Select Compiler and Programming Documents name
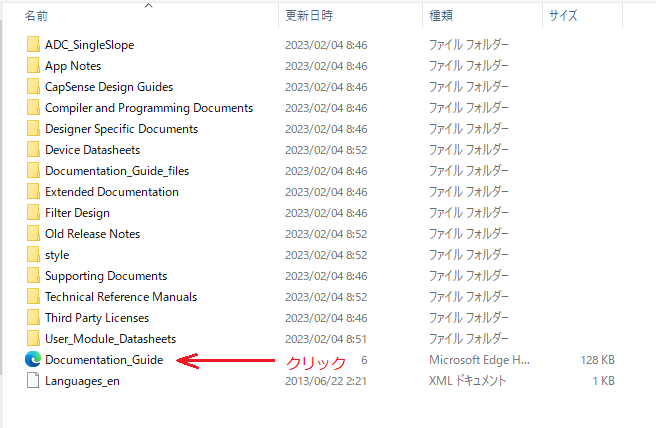656x428 pixels. point(149,108)
